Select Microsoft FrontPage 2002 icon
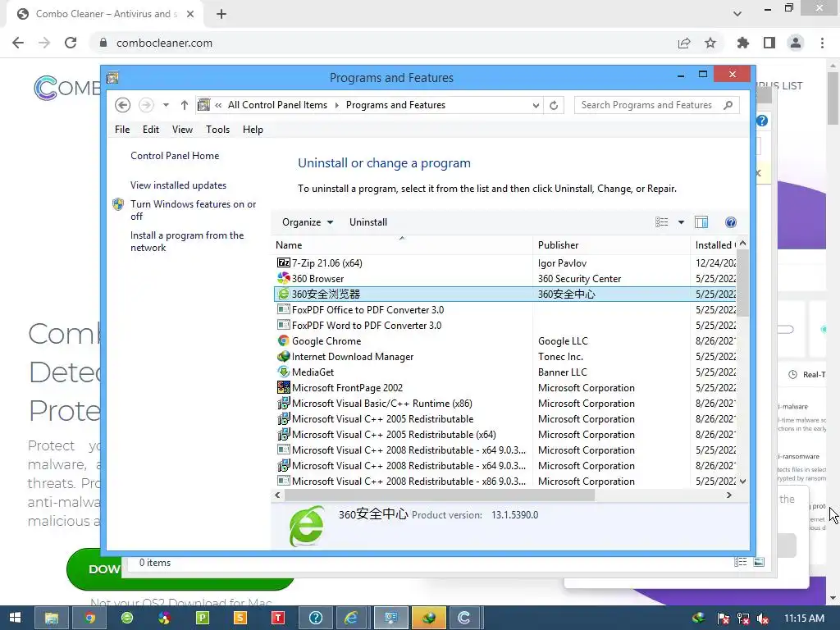 click(283, 387)
